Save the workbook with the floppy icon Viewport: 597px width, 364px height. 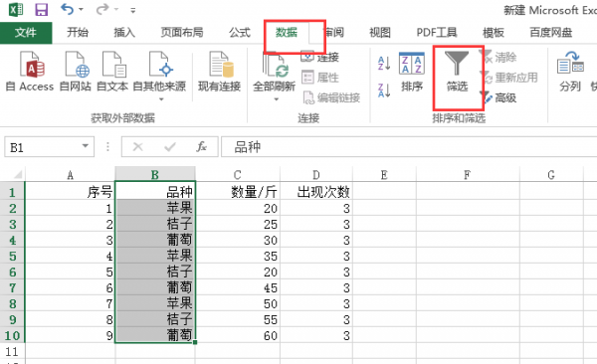point(42,10)
